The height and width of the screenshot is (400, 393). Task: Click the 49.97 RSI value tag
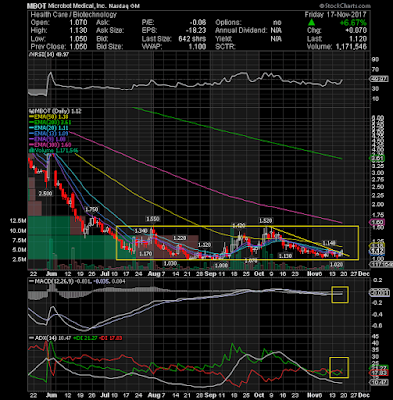tap(378, 79)
